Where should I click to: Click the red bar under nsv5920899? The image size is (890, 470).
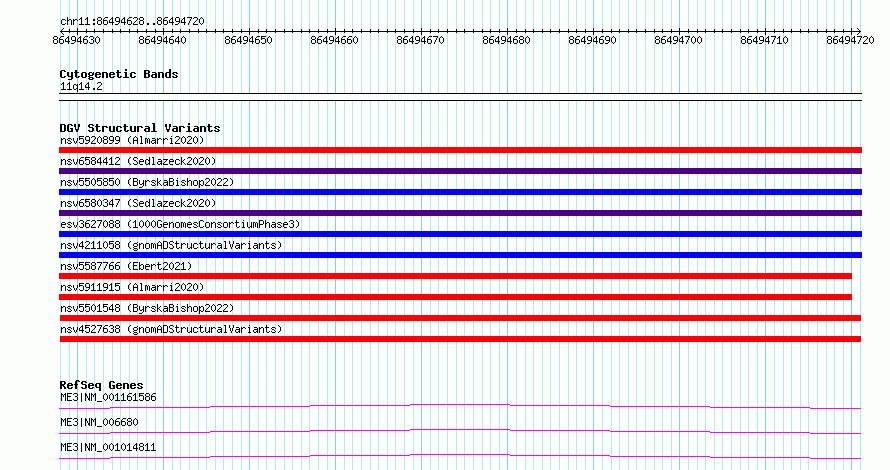tap(460, 150)
